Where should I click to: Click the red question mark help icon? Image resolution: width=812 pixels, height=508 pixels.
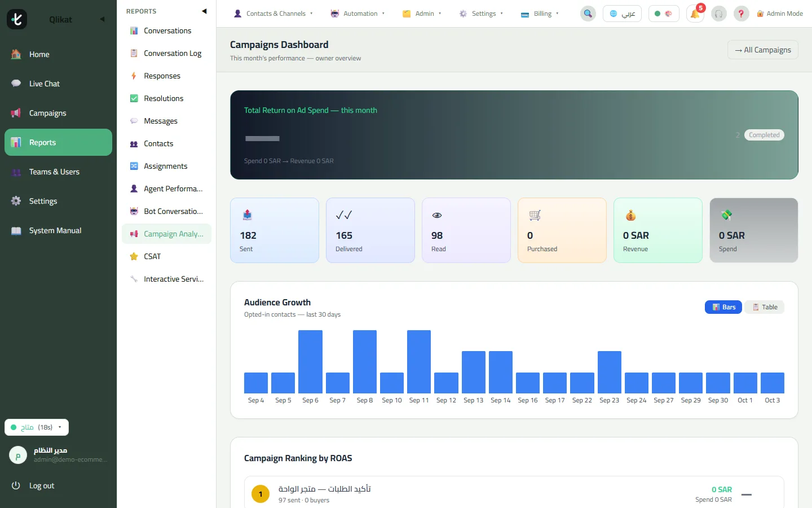(741, 14)
